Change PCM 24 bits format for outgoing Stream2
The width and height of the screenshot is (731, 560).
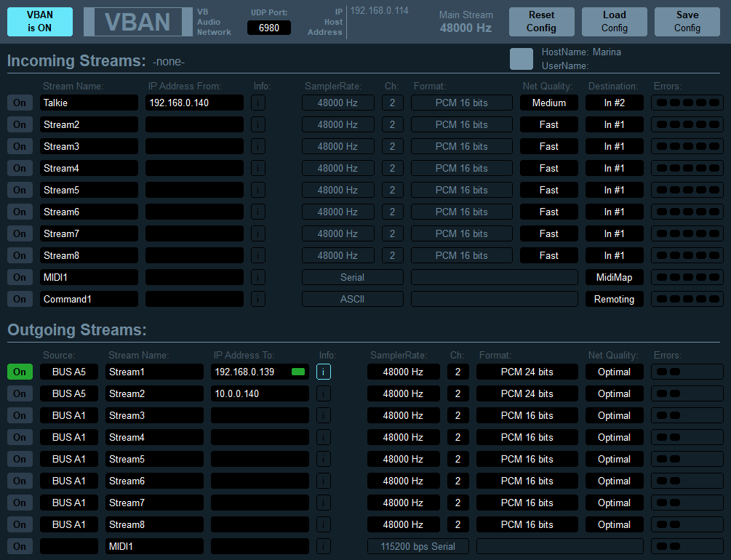527,393
